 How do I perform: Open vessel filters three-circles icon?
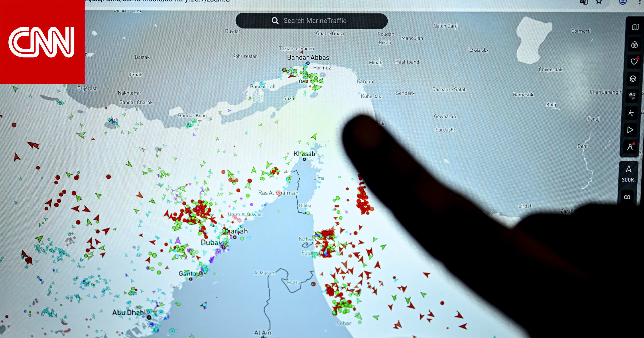pos(634,45)
